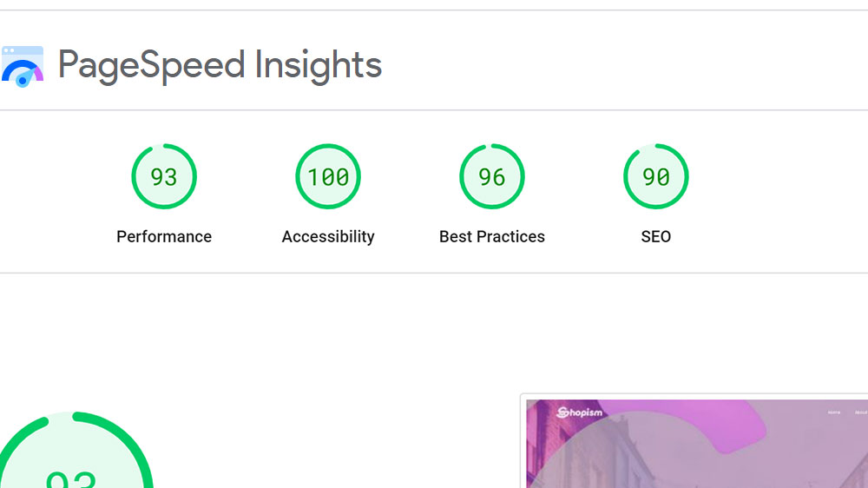
Task: Select the SEO score gauge showing 90
Action: pos(656,176)
